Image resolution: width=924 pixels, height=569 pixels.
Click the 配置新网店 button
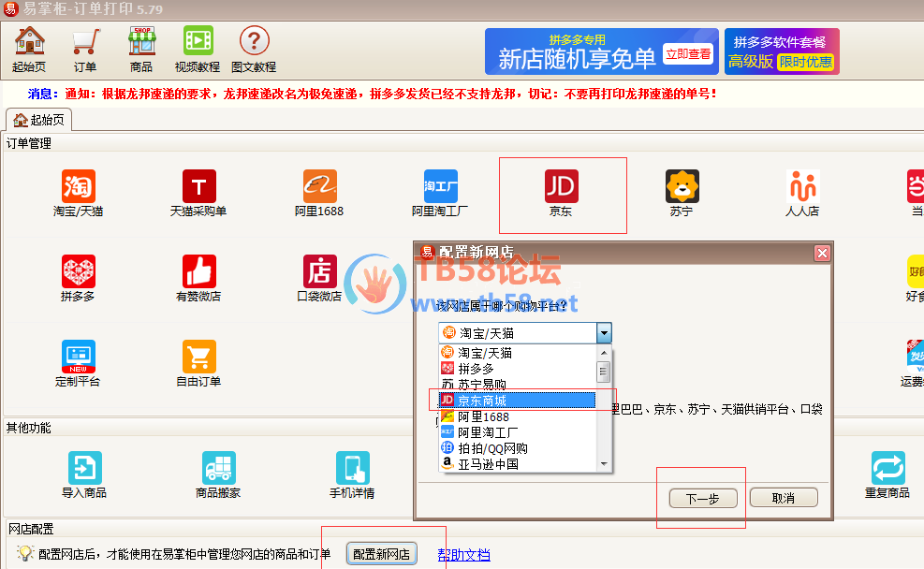click(x=381, y=554)
